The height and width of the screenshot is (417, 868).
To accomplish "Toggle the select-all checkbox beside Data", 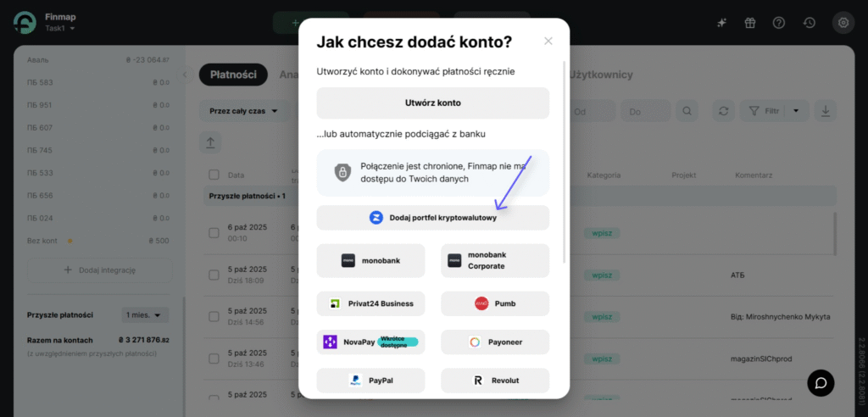I will (x=214, y=175).
